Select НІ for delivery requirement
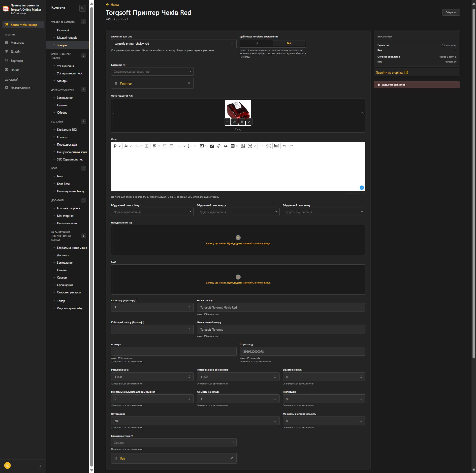Viewport: 476px width, 473px height. click(257, 43)
